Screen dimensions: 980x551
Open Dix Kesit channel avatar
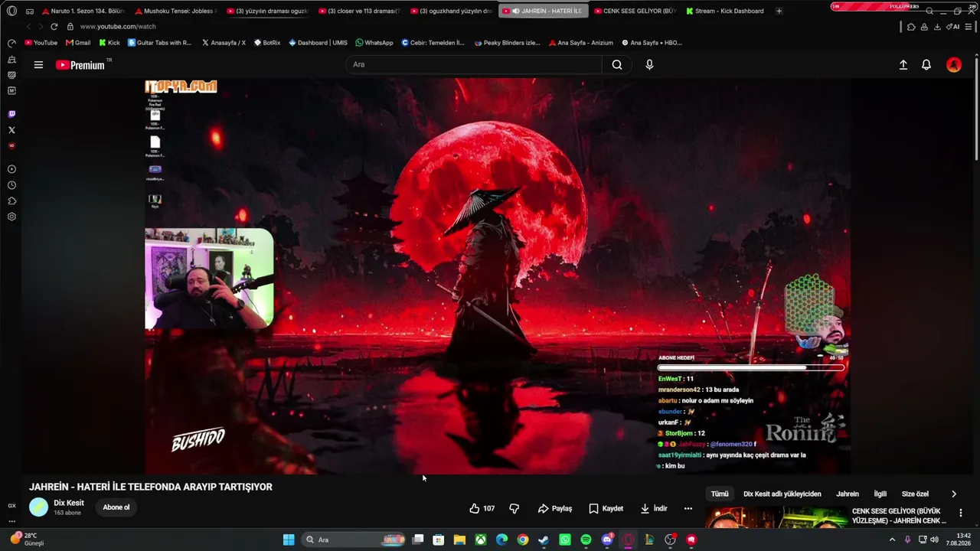pos(38,507)
